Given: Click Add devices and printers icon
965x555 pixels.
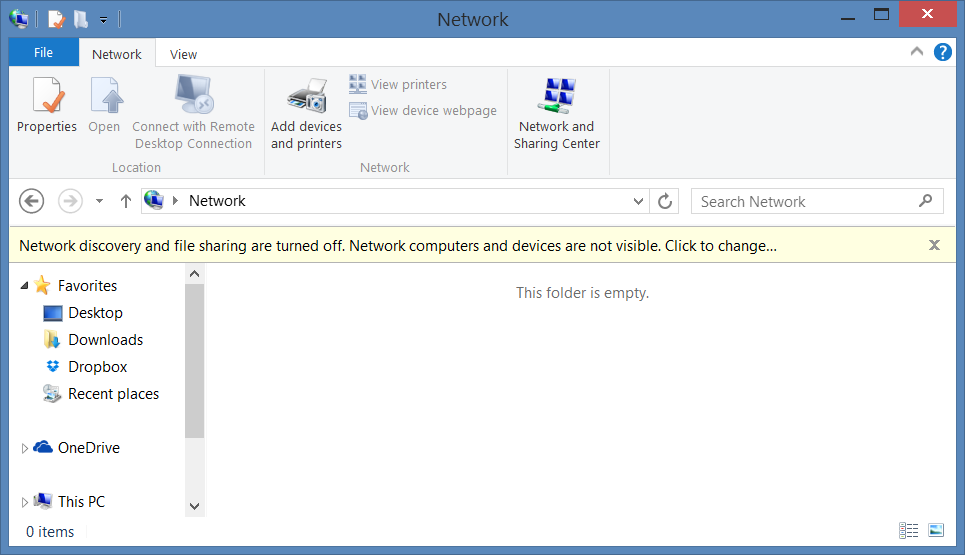Looking at the screenshot, I should point(306,96).
